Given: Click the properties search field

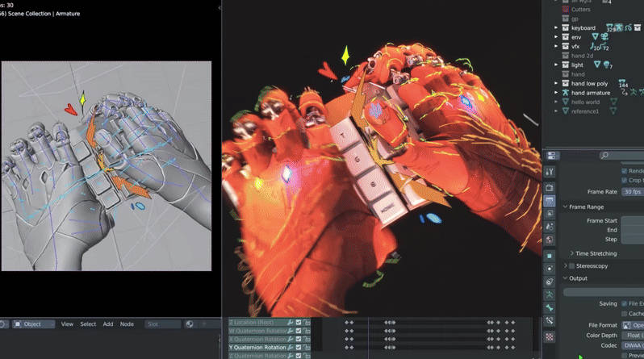Looking at the screenshot, I should (620, 155).
